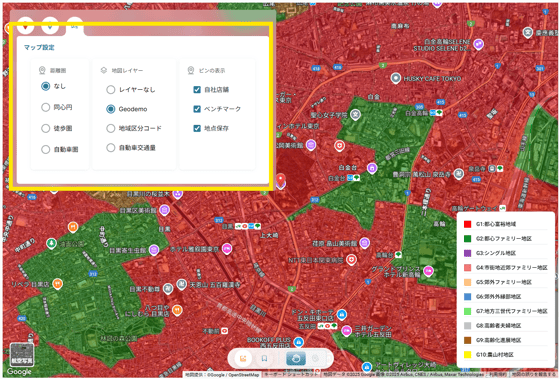Click the ドン・キホーテ shopping marker
This screenshot has width=560, height=379.
[x=342, y=314]
